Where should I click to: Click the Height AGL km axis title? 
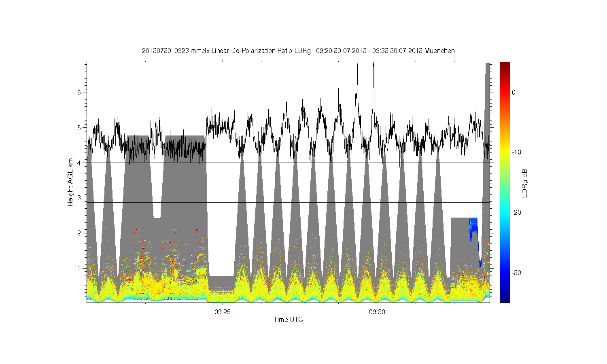[70, 182]
